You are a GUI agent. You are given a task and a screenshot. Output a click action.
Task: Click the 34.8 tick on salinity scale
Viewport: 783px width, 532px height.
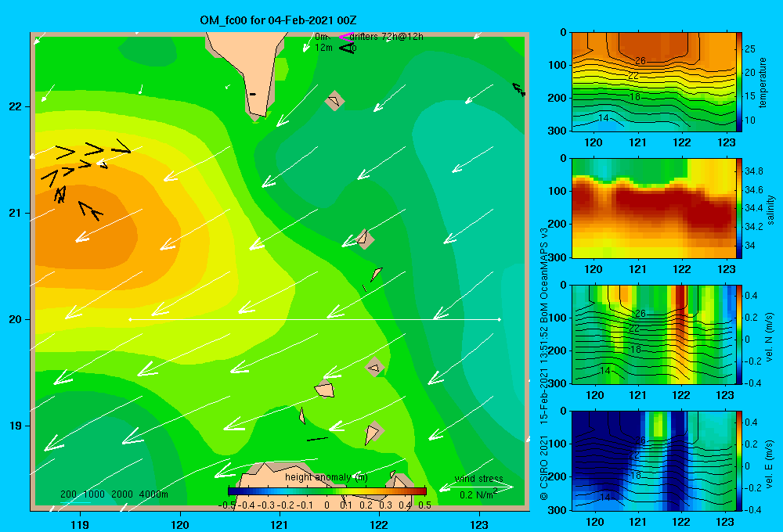(x=753, y=171)
